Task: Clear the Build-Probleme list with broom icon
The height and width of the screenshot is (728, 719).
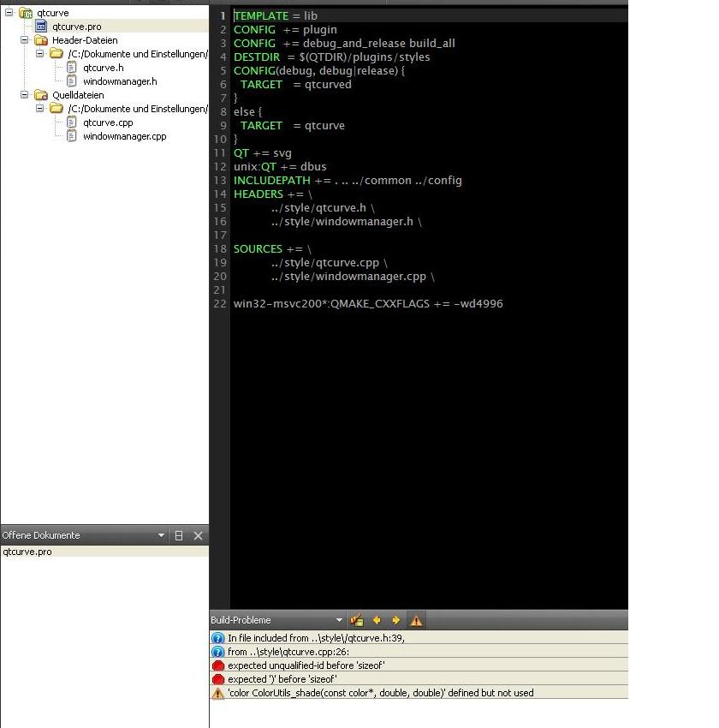Action: 357,620
